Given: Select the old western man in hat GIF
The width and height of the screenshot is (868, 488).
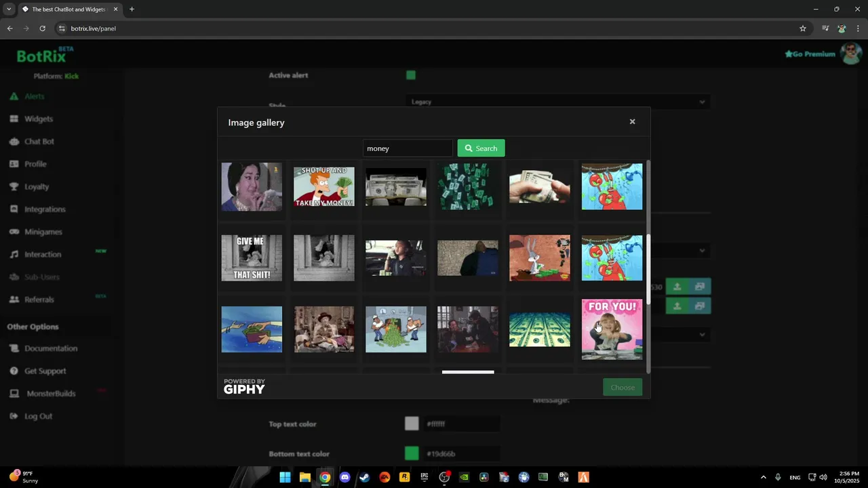Looking at the screenshot, I should [x=324, y=329].
